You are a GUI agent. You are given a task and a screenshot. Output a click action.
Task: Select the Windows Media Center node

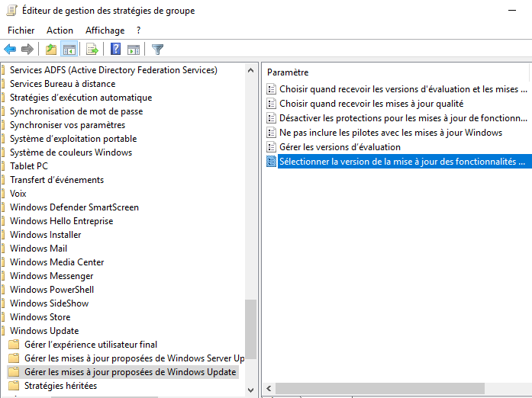pos(56,262)
